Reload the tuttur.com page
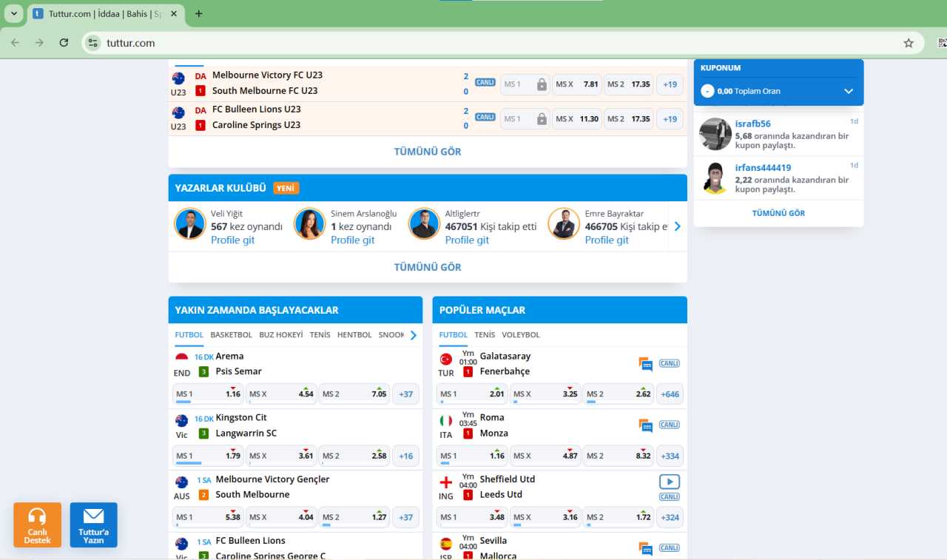The image size is (947, 560). click(64, 43)
